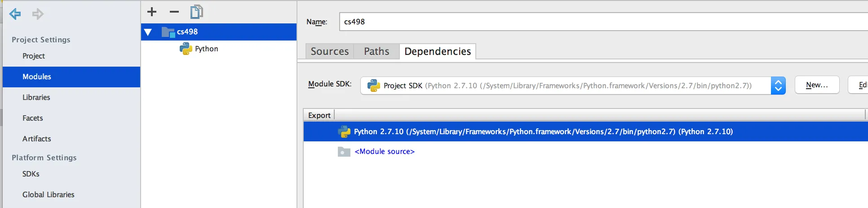Viewport: 868px width, 208px height.
Task: Remove selected module with minus icon
Action: 174,12
